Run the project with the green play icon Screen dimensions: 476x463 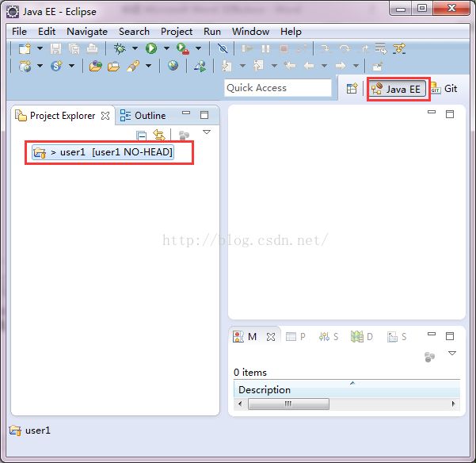tap(151, 48)
